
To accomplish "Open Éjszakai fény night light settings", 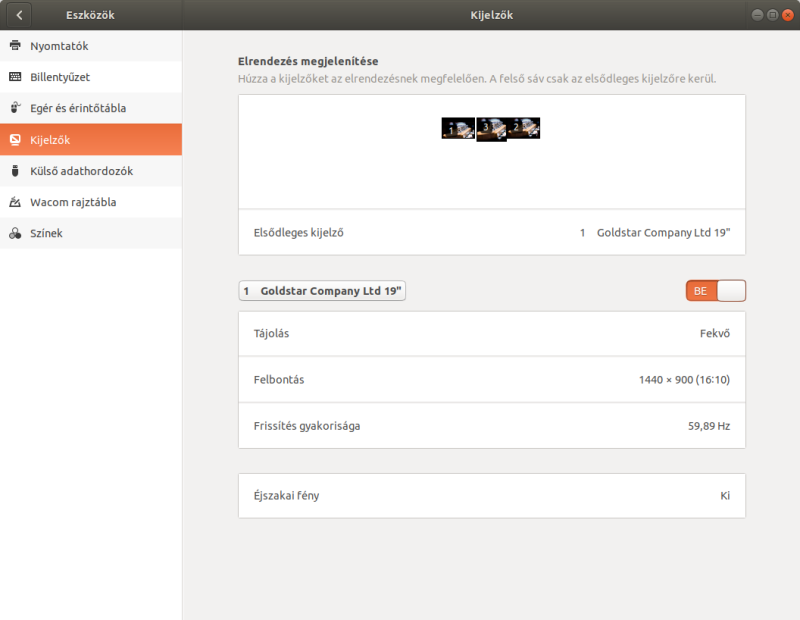I will [492, 495].
